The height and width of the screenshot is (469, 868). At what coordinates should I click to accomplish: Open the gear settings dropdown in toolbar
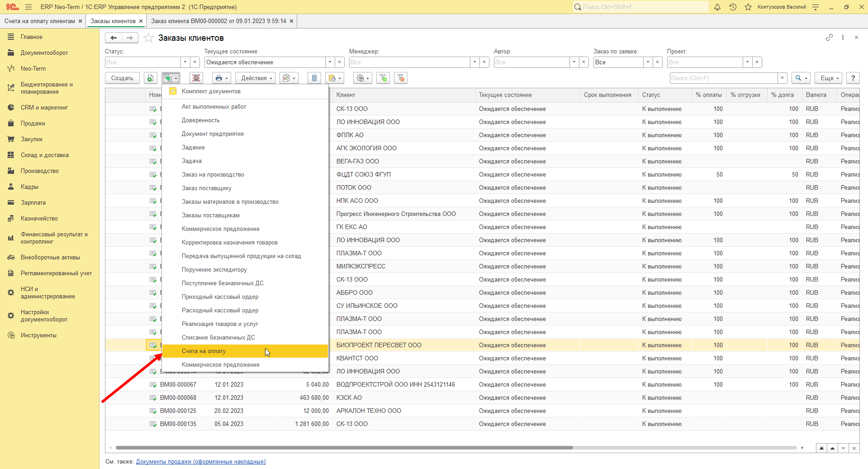(x=363, y=78)
